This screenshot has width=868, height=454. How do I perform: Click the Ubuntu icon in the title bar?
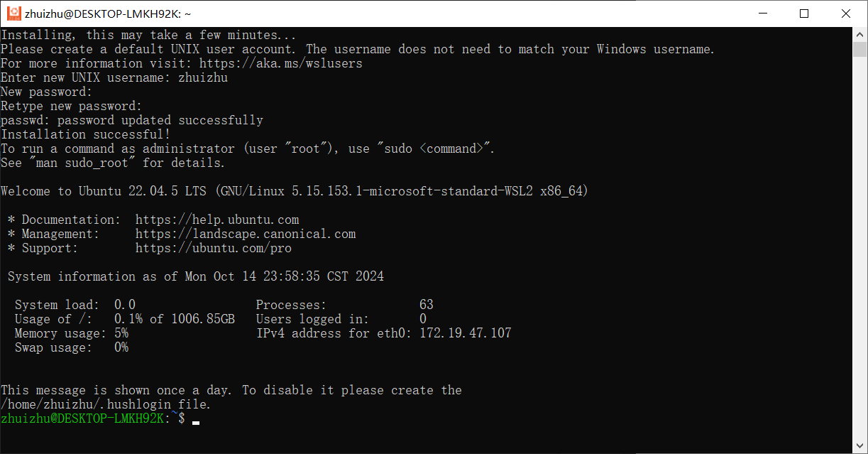[x=12, y=13]
